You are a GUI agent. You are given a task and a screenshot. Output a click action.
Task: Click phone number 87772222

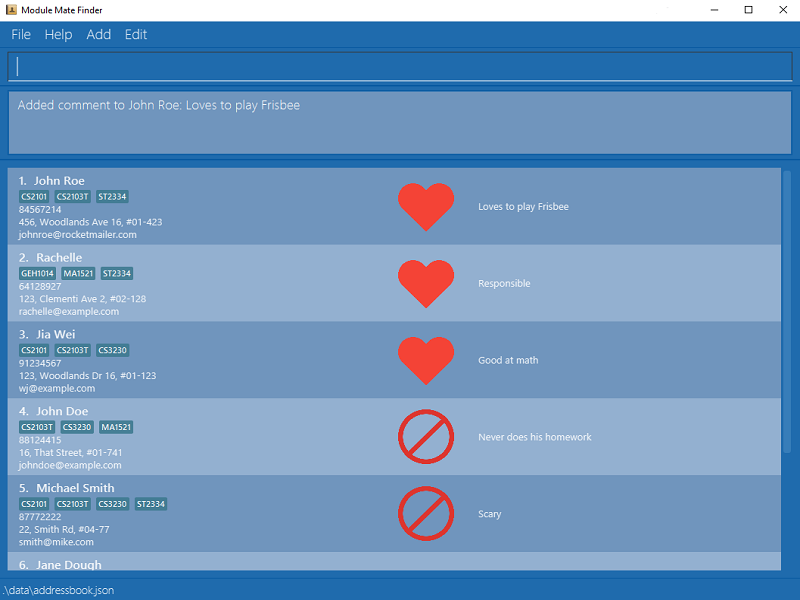tap(40, 517)
